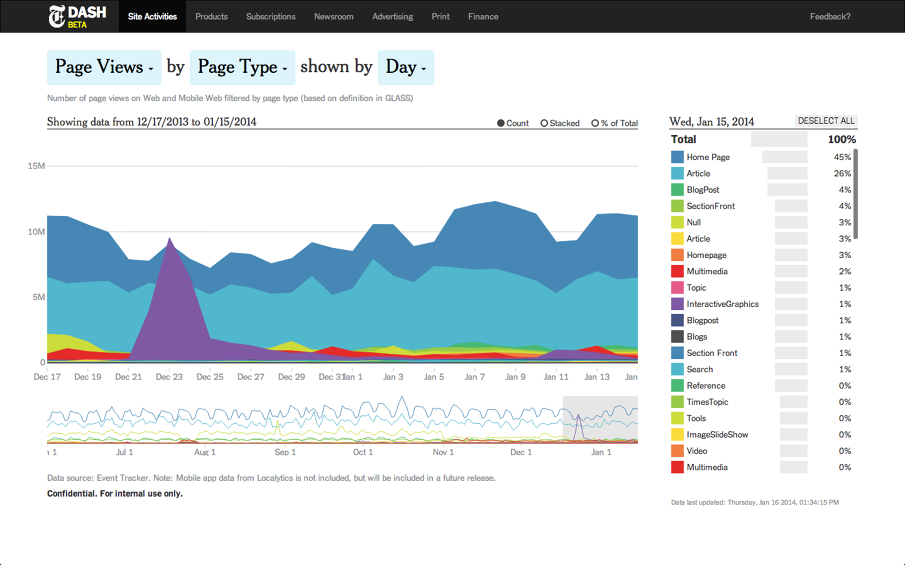Click the Video orange legend square
Image resolution: width=905 pixels, height=565 pixels.
[x=677, y=451]
